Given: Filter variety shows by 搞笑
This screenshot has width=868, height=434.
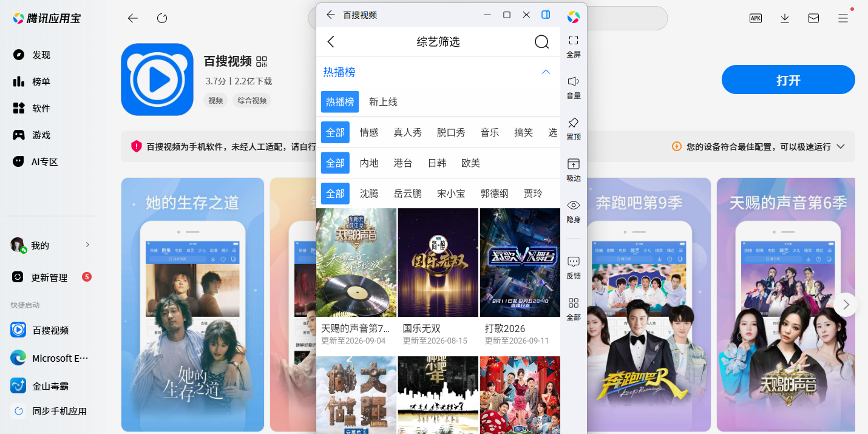Looking at the screenshot, I should 523,132.
